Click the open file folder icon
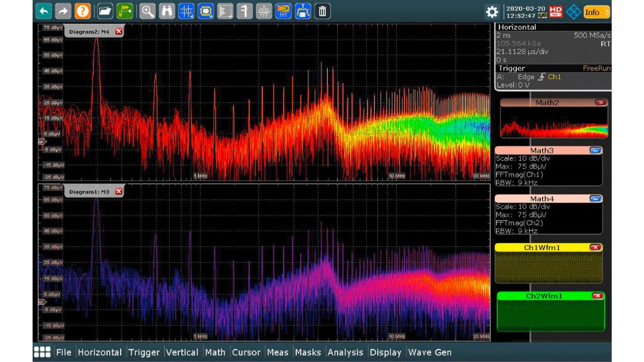The image size is (644, 362). point(105,11)
